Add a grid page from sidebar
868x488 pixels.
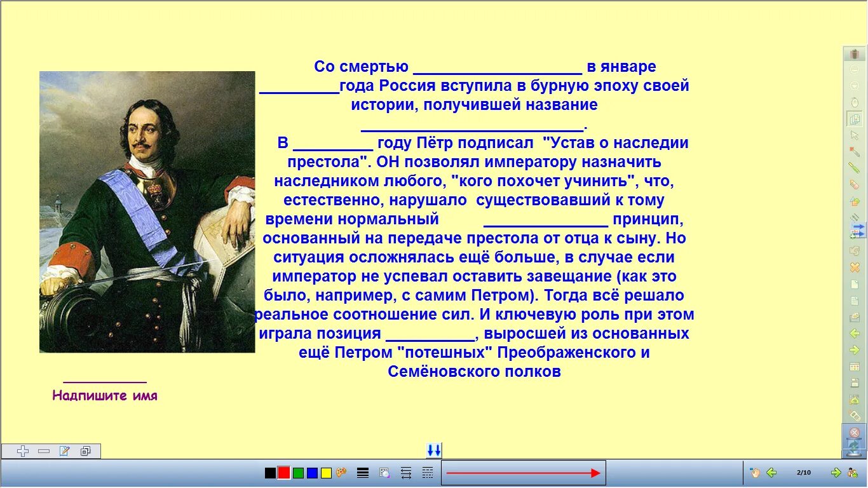coord(855,301)
